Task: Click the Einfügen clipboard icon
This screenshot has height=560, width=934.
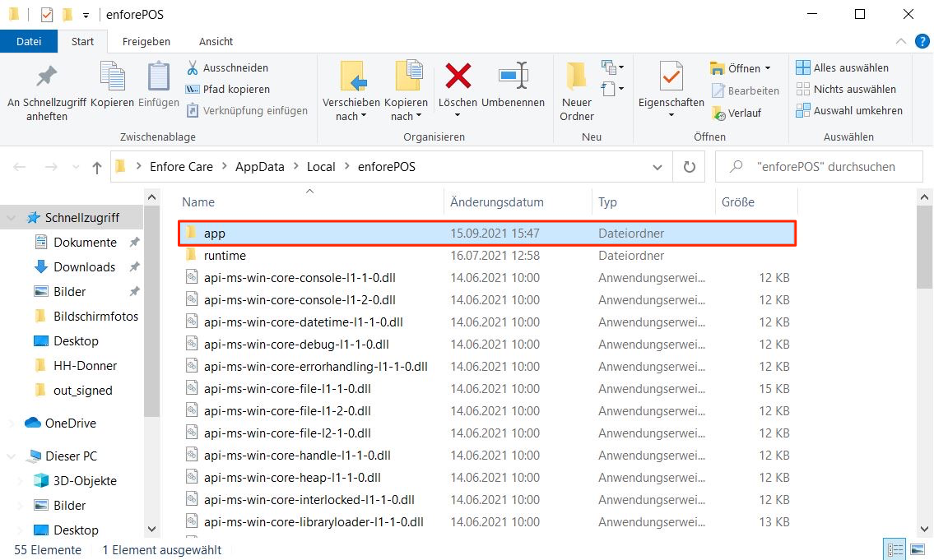Action: click(159, 76)
